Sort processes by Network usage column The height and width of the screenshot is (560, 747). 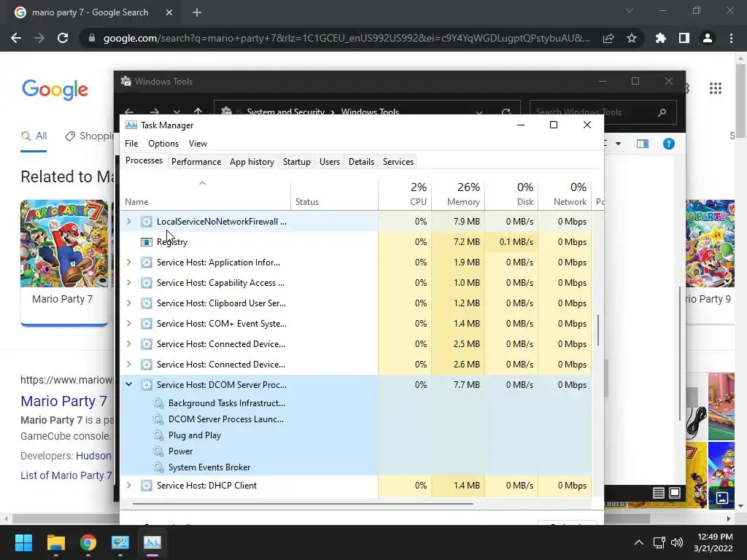tap(565, 195)
